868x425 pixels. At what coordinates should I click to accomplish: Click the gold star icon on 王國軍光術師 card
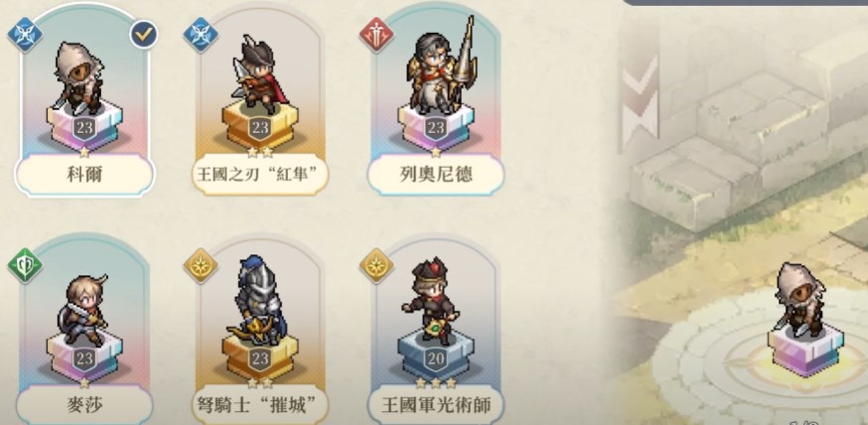376,266
